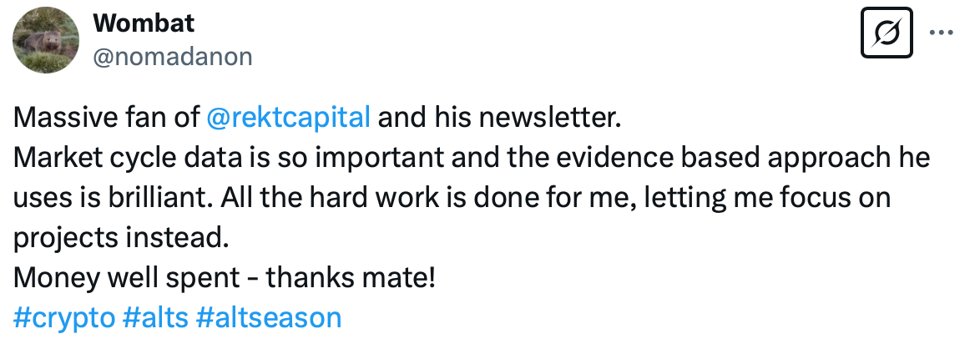
Task: Open the Grok explain-post icon
Action: (x=887, y=33)
